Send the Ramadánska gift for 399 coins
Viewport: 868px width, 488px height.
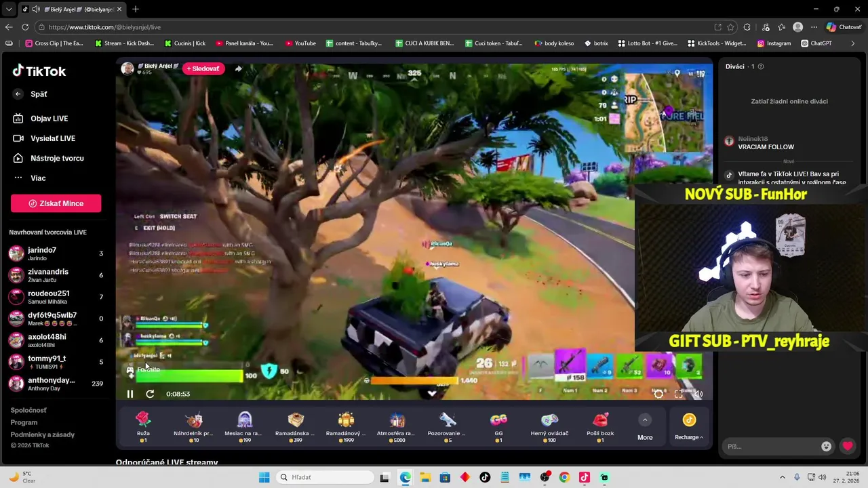click(x=295, y=427)
